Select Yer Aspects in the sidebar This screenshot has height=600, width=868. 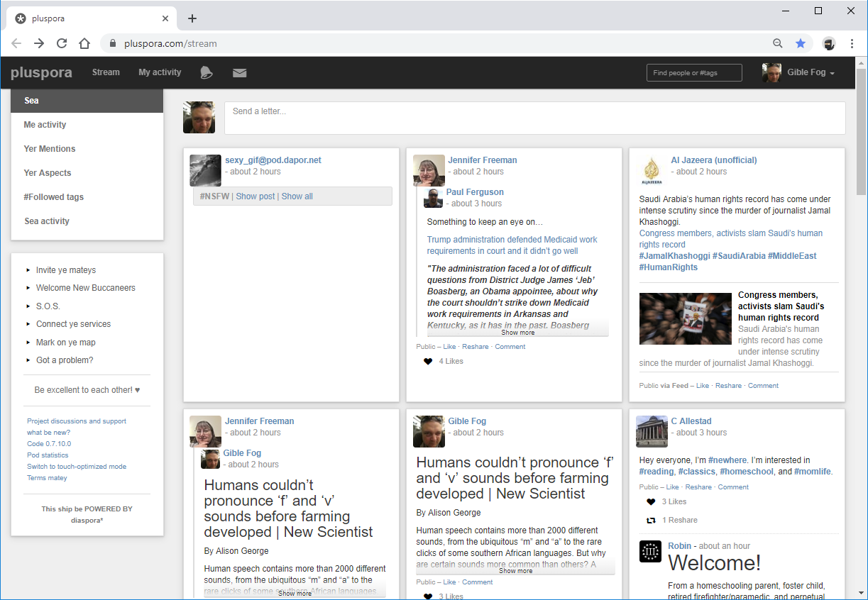(48, 173)
